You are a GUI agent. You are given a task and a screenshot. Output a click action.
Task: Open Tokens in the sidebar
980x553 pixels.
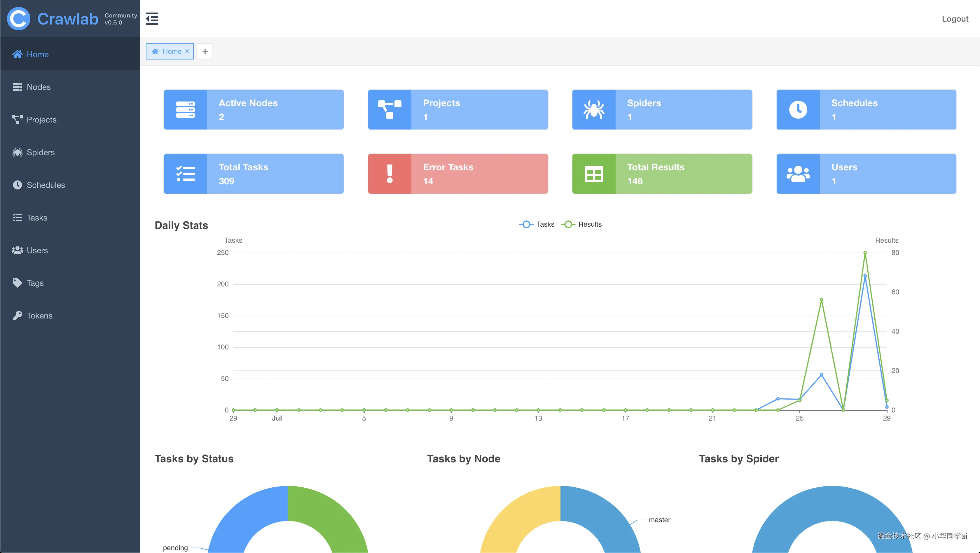point(39,316)
